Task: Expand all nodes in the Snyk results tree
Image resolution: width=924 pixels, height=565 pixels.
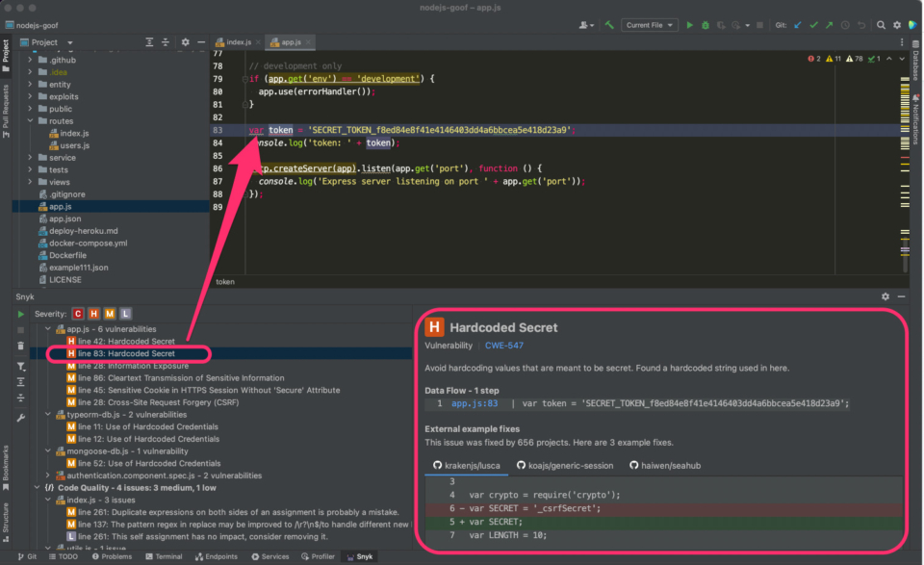Action: 20,382
